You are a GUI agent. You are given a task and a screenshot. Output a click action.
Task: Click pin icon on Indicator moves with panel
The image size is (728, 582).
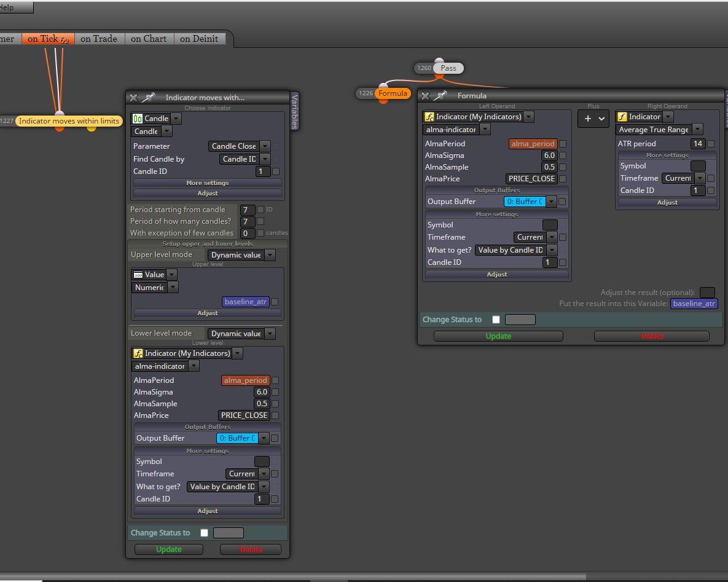coord(148,97)
